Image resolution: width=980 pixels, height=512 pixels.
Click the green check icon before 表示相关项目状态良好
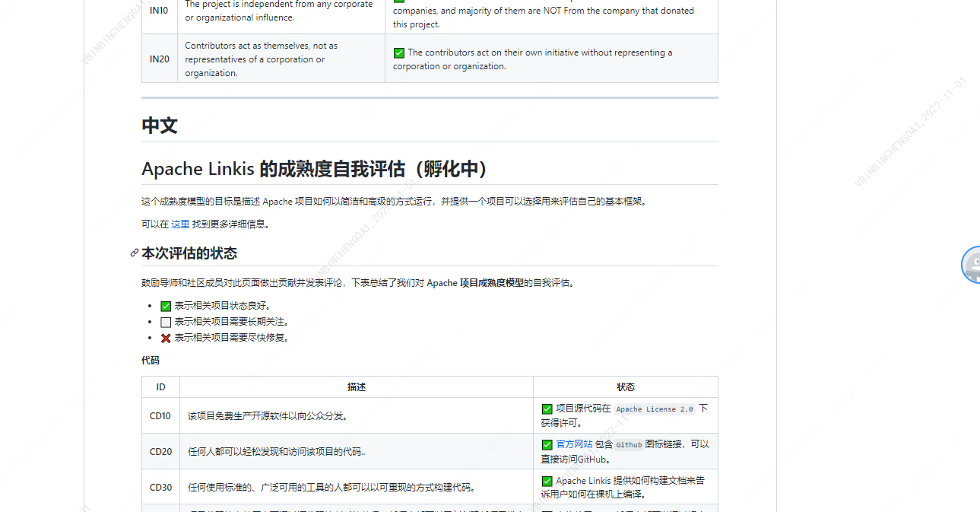[166, 306]
